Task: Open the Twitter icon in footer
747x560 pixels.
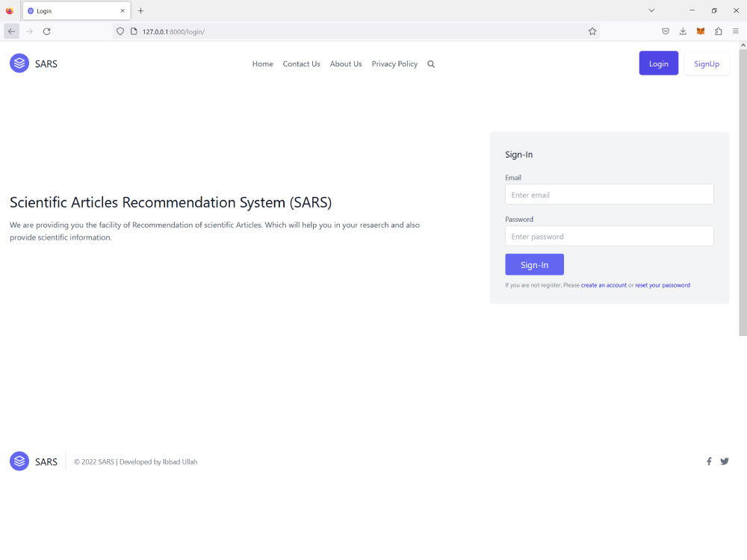Action: point(725,461)
